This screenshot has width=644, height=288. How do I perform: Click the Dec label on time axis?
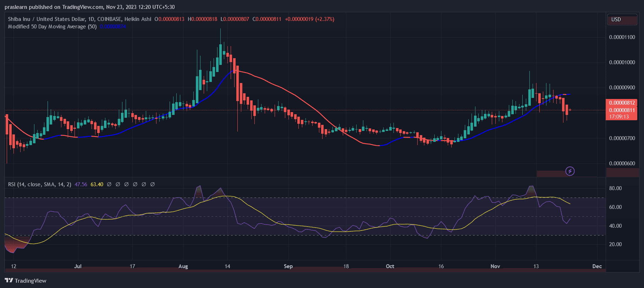click(x=597, y=266)
